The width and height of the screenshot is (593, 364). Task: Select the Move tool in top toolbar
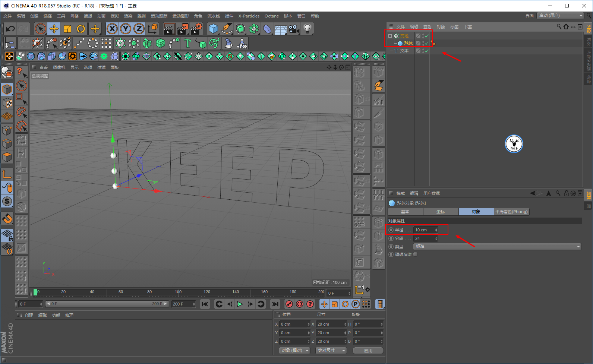(x=54, y=29)
